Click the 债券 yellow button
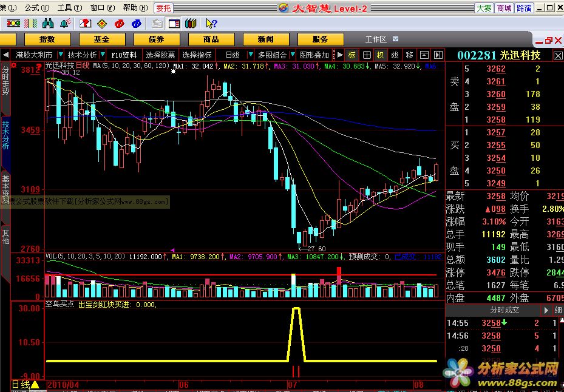 point(157,39)
